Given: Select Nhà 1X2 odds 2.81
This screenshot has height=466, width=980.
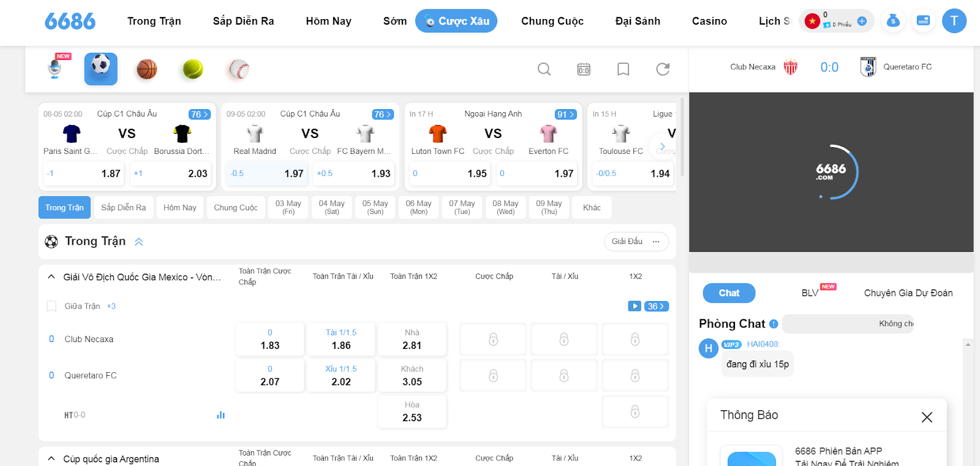Looking at the screenshot, I should [x=412, y=339].
